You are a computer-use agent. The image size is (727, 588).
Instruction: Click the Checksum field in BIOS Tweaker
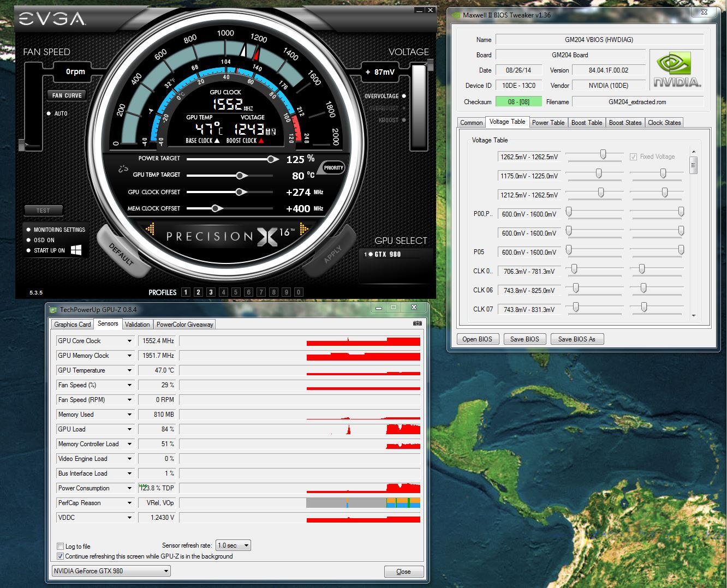pyautogui.click(x=519, y=101)
